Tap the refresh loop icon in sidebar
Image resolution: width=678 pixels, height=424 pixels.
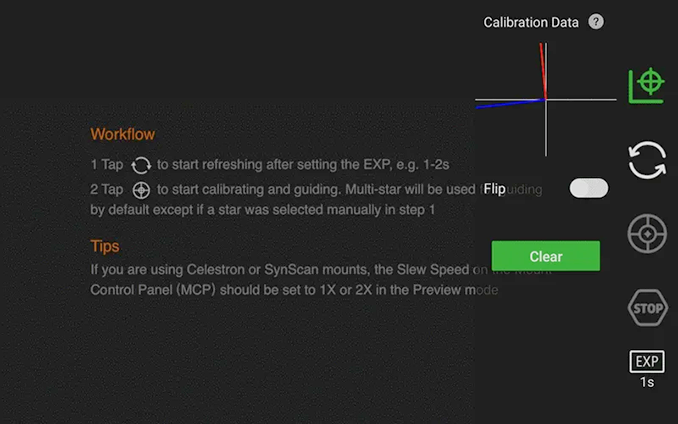(647, 160)
